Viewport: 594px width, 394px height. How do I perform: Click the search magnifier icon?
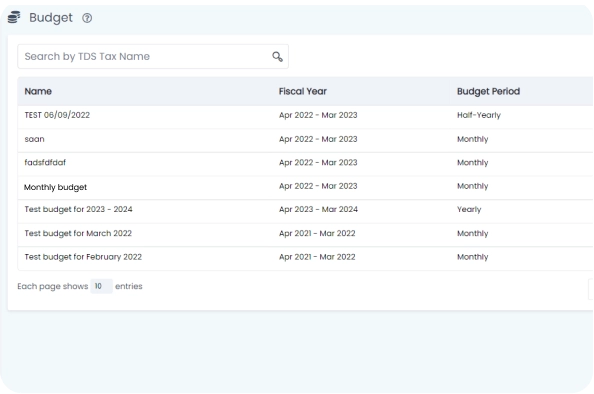pyautogui.click(x=277, y=56)
